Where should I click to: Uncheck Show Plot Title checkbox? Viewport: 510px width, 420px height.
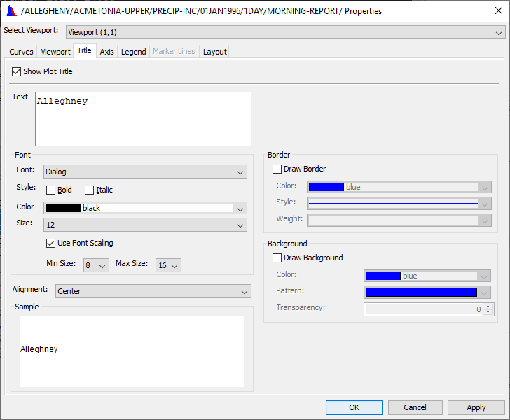pos(17,71)
